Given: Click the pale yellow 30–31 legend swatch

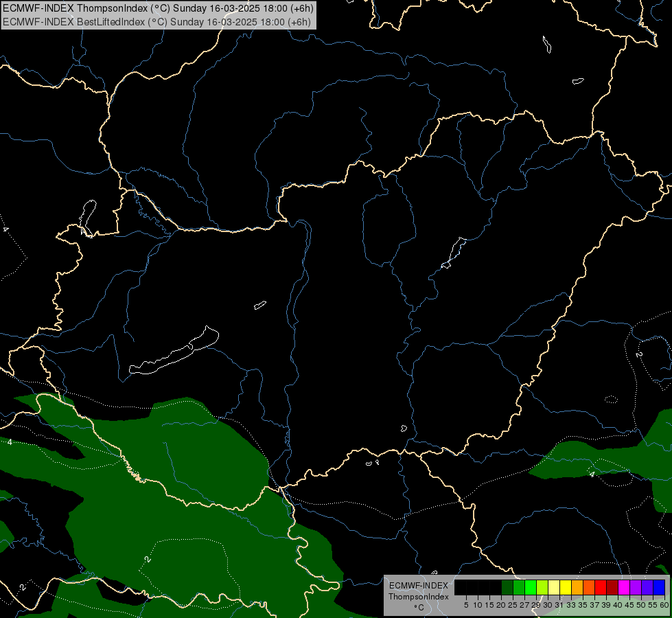Looking at the screenshot, I should click(x=554, y=587).
